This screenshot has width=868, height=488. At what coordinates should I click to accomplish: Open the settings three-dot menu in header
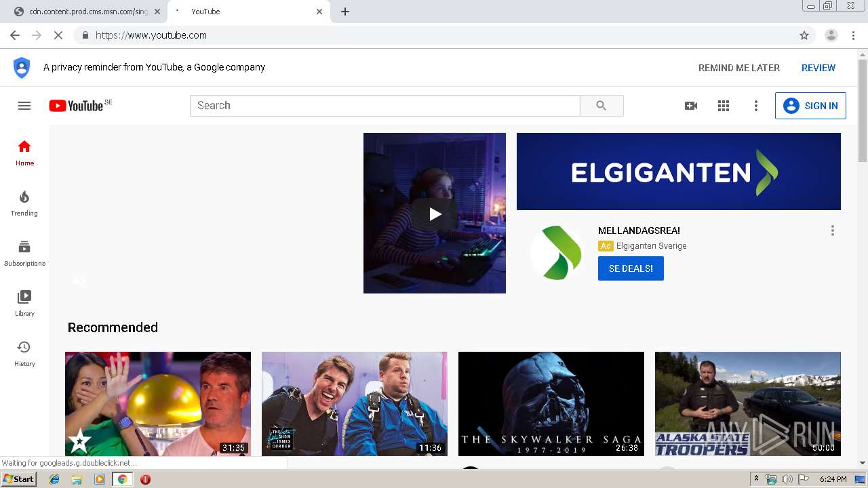tap(756, 106)
